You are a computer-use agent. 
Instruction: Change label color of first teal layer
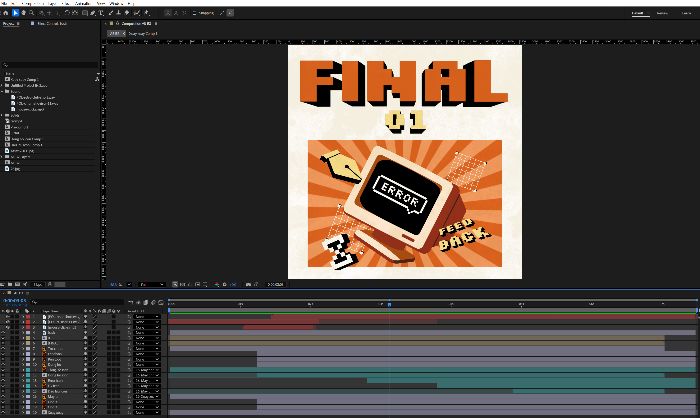click(28, 370)
